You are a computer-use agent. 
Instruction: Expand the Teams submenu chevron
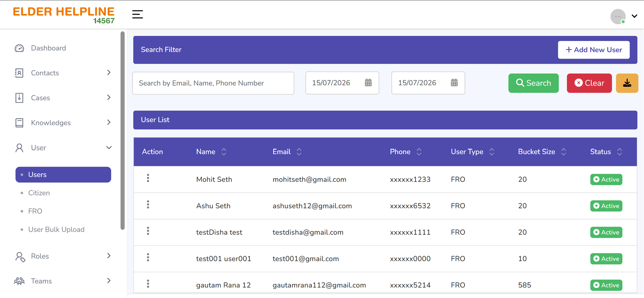click(x=109, y=281)
